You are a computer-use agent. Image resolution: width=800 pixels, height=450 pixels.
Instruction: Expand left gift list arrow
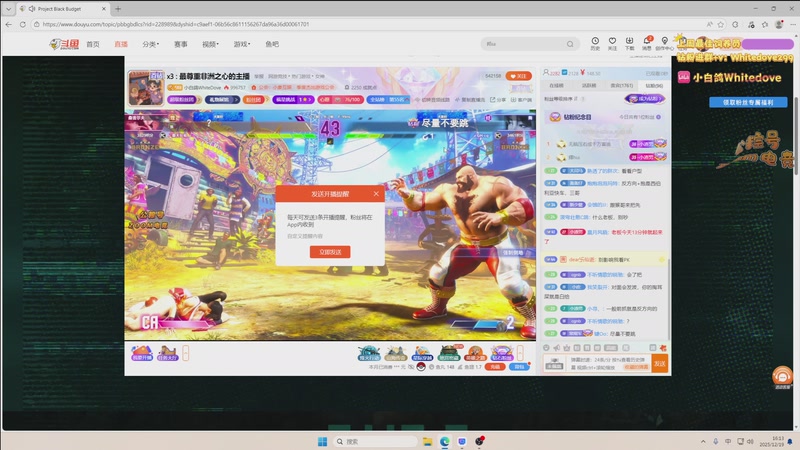pyautogui.click(x=186, y=353)
